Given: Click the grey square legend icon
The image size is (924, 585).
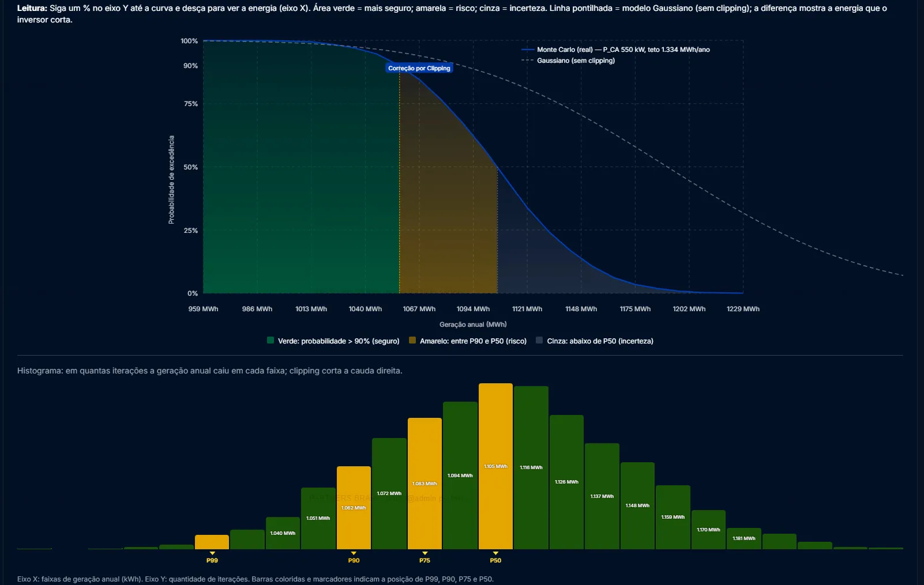Looking at the screenshot, I should point(539,341).
